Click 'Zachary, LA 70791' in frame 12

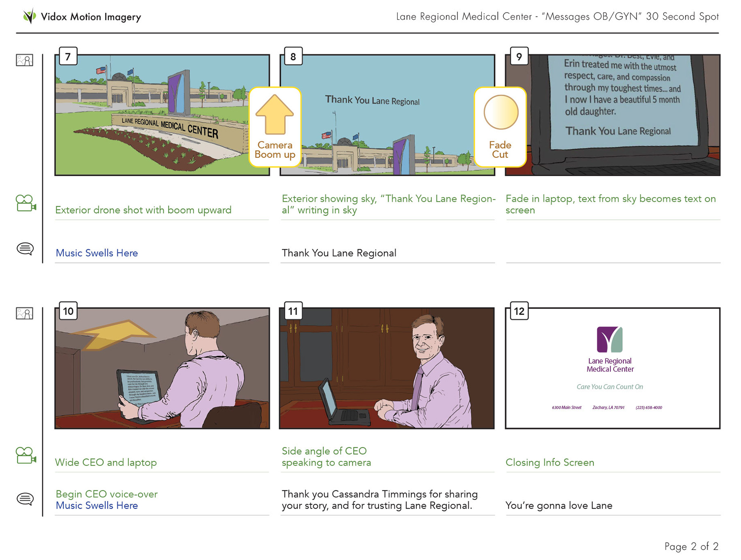(608, 407)
